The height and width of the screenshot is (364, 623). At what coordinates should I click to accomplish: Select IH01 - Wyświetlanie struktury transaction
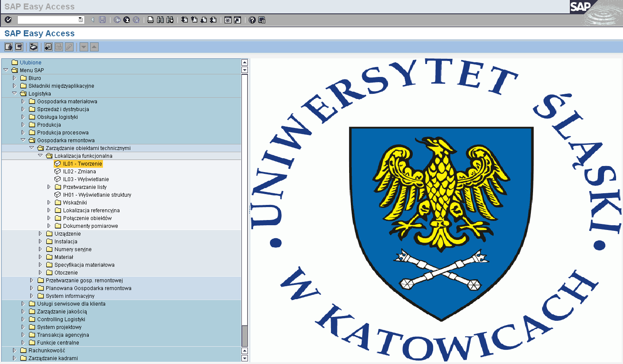[97, 195]
